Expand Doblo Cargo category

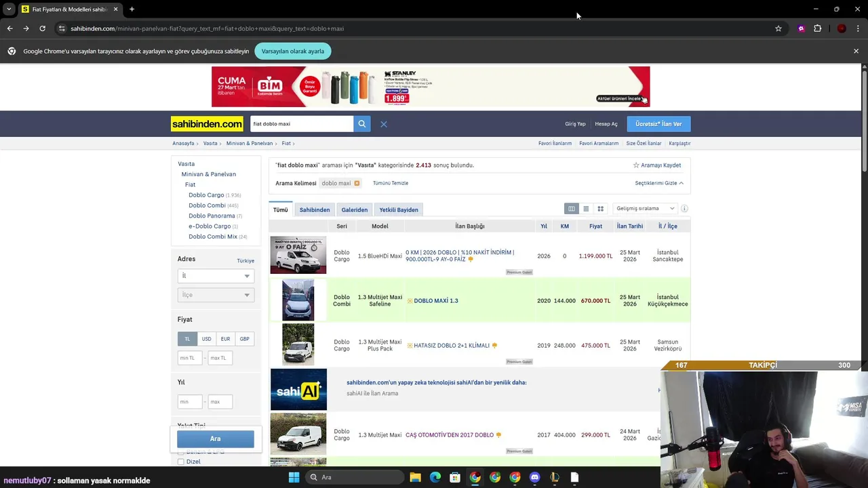(206, 195)
